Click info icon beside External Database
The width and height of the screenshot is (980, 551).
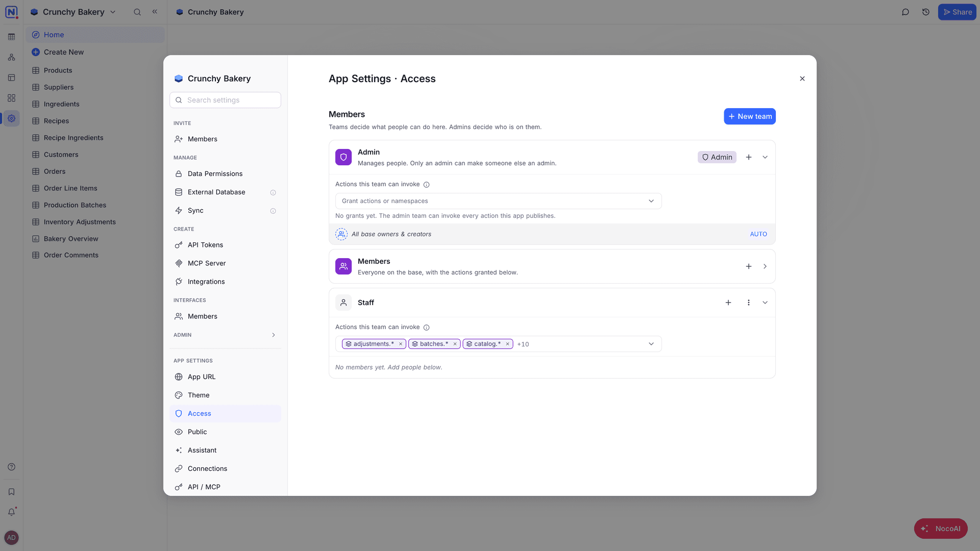[273, 192]
